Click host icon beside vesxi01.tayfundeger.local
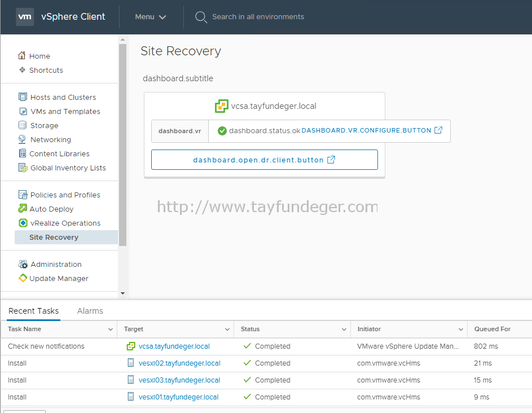The height and width of the screenshot is (413, 532). tap(131, 397)
